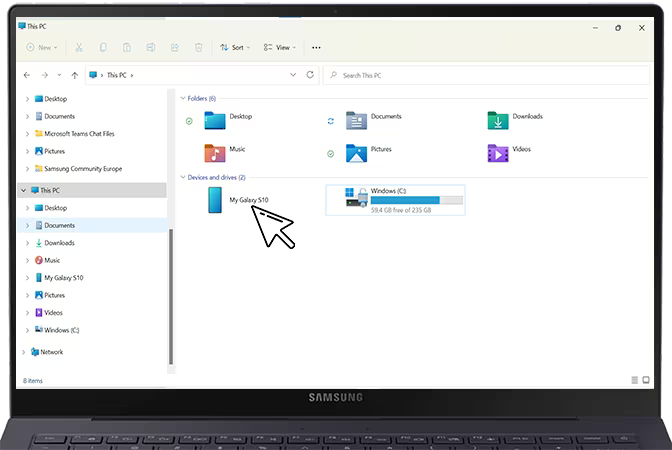Select the Downloads folder icon in Folders
The width and height of the screenshot is (672, 450).
tap(498, 120)
